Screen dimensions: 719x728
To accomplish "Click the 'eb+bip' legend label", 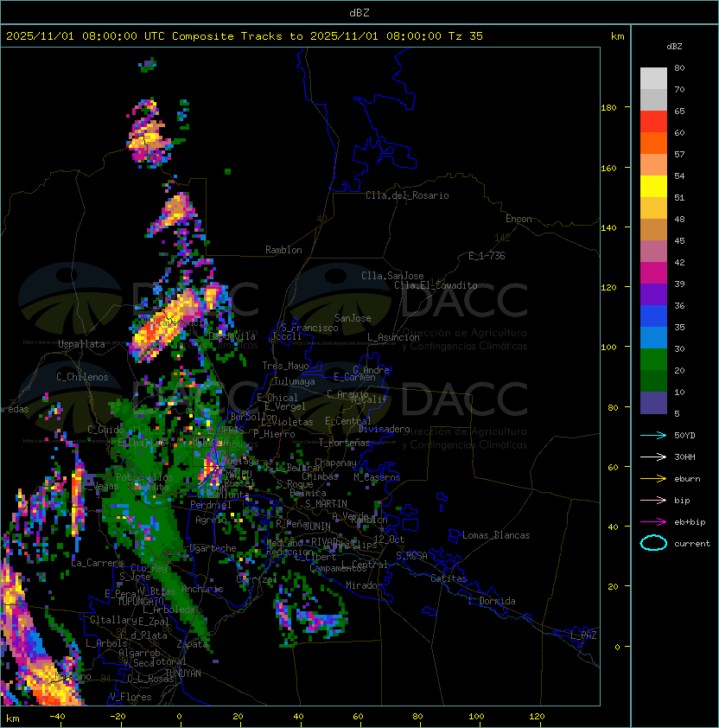I will point(690,522).
